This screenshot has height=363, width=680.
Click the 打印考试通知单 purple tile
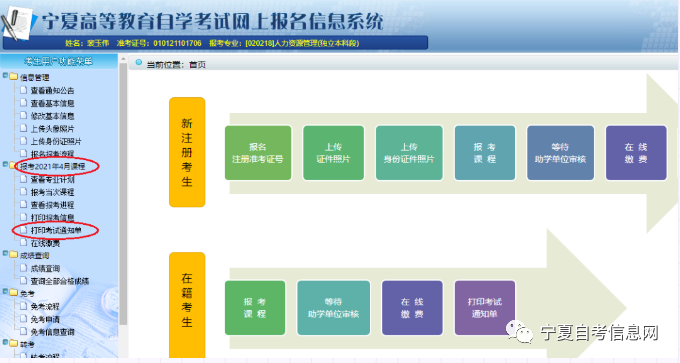point(484,308)
